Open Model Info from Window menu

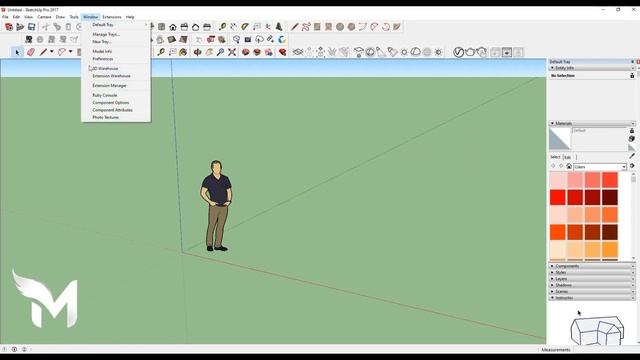click(x=116, y=51)
